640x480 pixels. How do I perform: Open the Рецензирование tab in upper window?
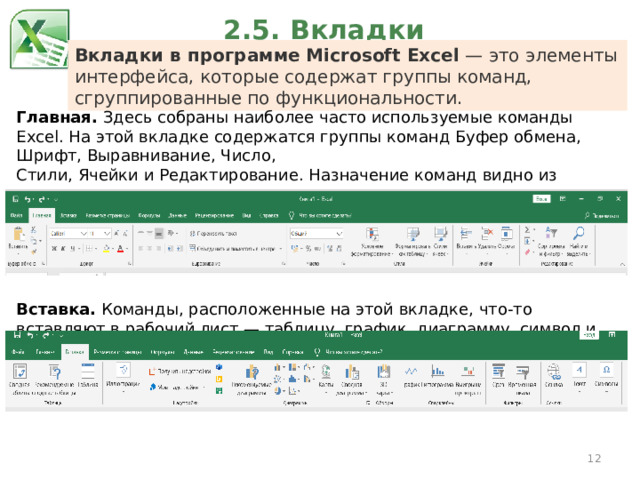coord(214,215)
